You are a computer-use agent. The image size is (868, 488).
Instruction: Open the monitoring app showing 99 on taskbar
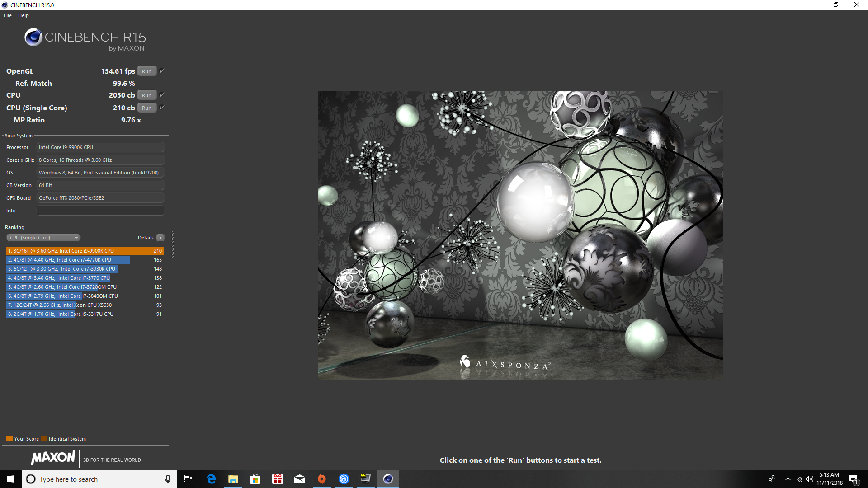click(366, 479)
